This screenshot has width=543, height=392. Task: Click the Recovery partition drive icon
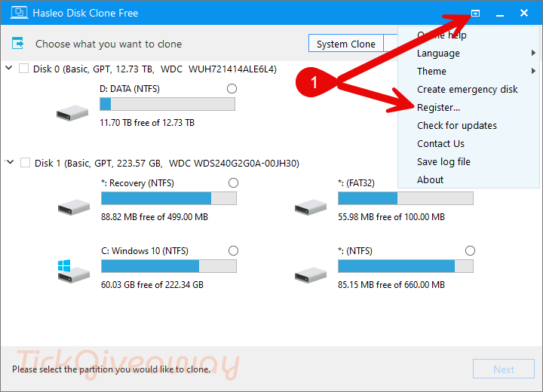(74, 207)
